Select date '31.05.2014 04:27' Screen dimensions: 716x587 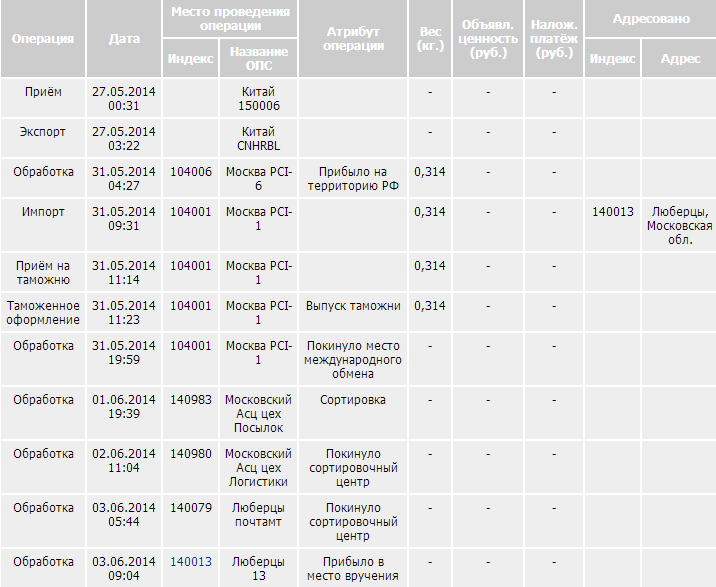point(124,179)
